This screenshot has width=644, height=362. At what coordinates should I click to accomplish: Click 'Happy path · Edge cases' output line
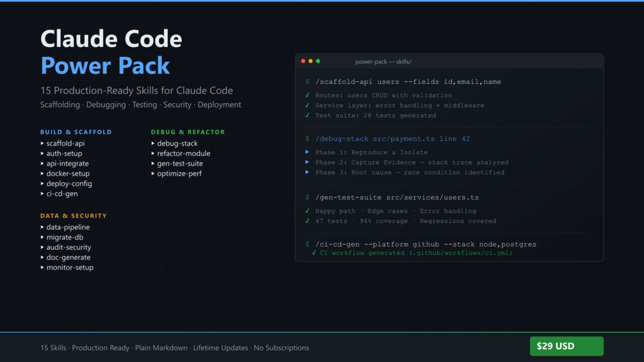(x=395, y=211)
